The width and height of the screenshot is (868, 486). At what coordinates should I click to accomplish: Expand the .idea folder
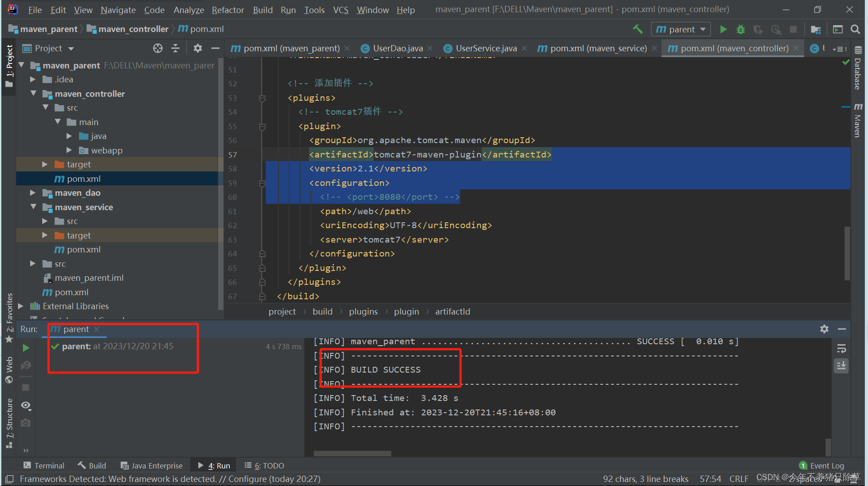[33, 79]
